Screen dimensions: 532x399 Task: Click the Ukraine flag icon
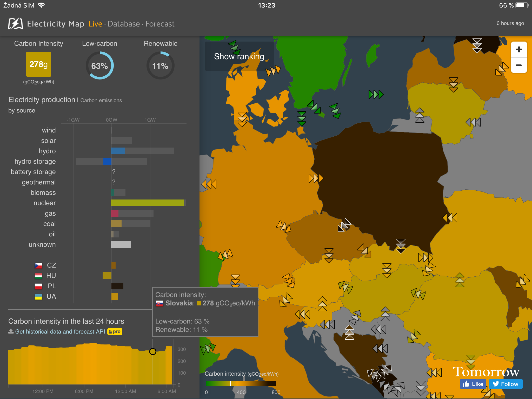38,296
